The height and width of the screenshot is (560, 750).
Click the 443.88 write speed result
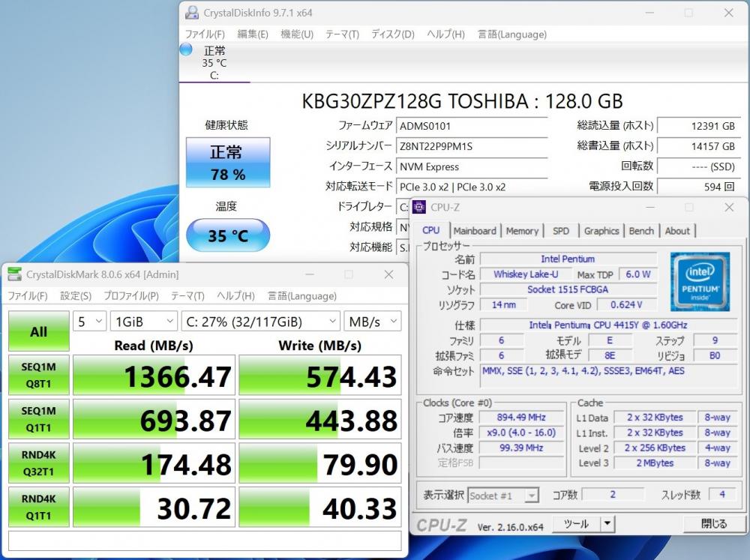click(320, 419)
